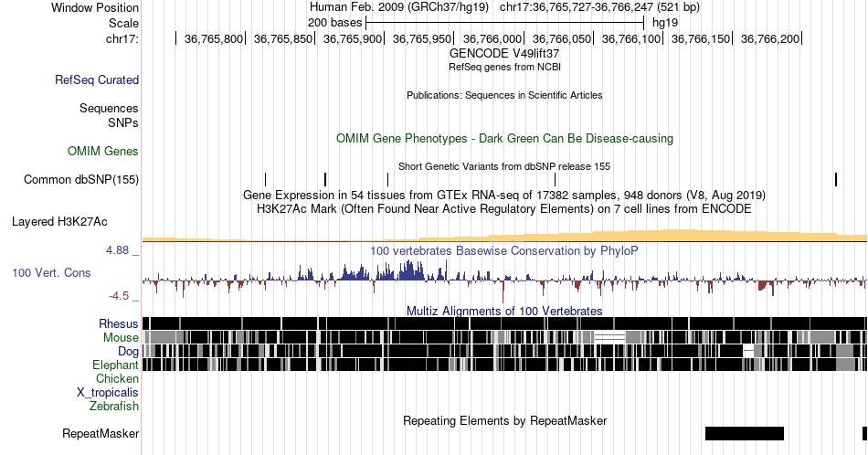Screen dimensions: 868x455
Task: Select the X_tropicalis species label
Action: click(108, 393)
